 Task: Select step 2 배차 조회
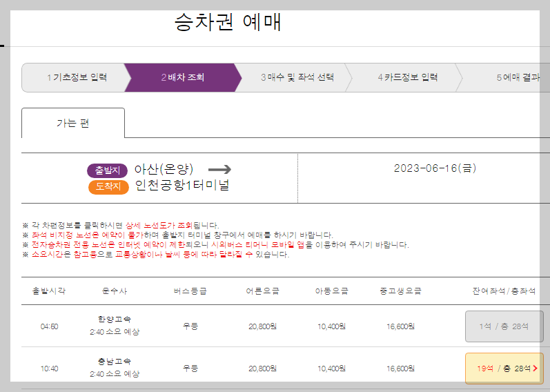click(x=183, y=77)
